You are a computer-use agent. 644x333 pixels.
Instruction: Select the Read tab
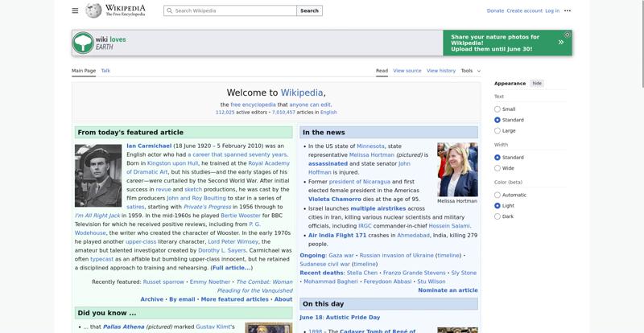(x=382, y=71)
